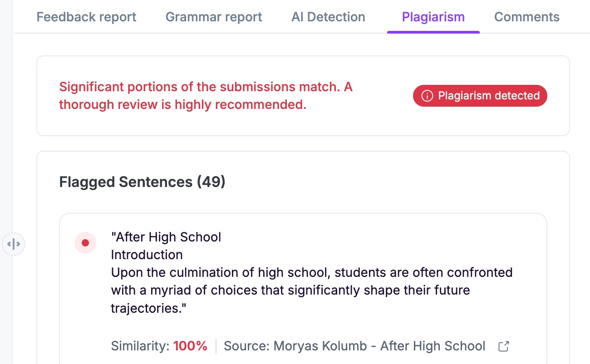The width and height of the screenshot is (590, 364).
Task: Open the Grammar report tab
Action: [x=214, y=17]
